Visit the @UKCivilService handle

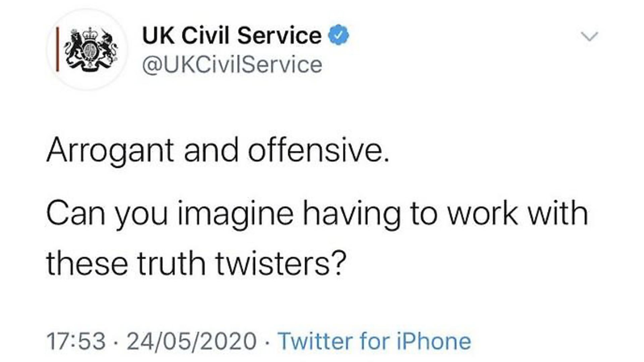(x=232, y=65)
